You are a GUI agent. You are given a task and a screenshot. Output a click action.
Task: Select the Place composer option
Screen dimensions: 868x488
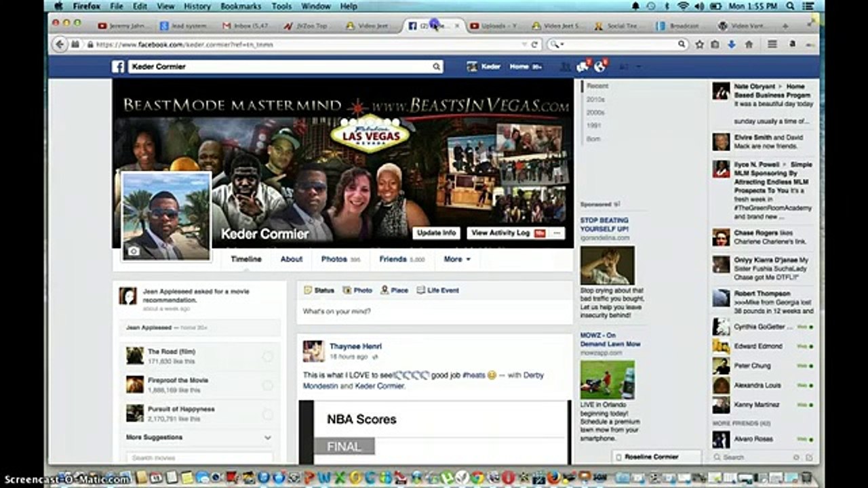tap(394, 290)
